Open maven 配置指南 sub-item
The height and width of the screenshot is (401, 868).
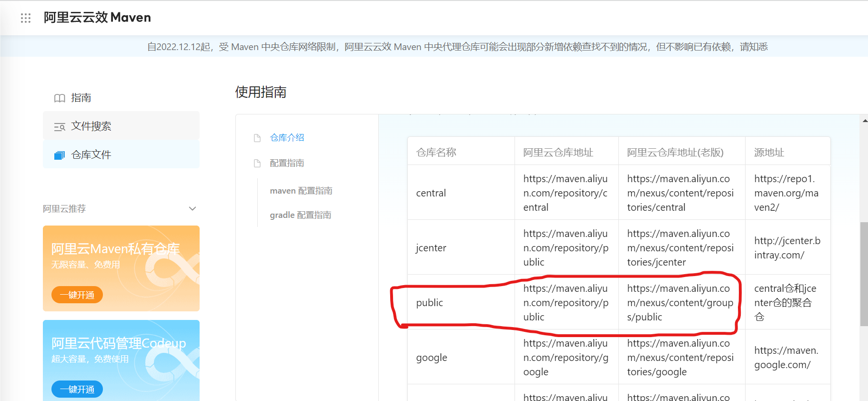301,191
